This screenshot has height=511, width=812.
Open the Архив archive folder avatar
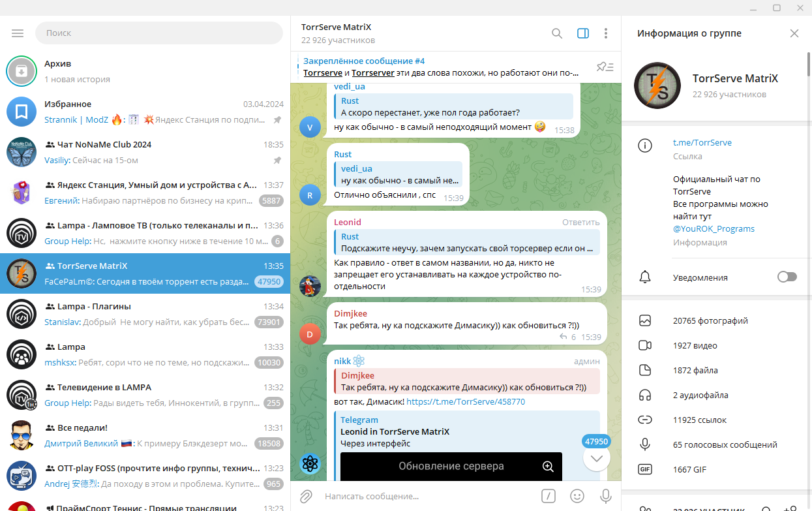click(22, 71)
